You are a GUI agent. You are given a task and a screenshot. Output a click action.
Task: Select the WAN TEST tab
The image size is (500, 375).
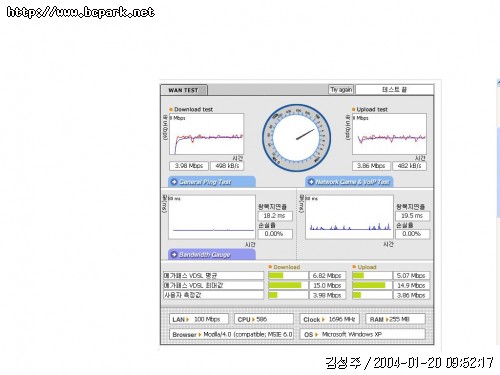184,90
